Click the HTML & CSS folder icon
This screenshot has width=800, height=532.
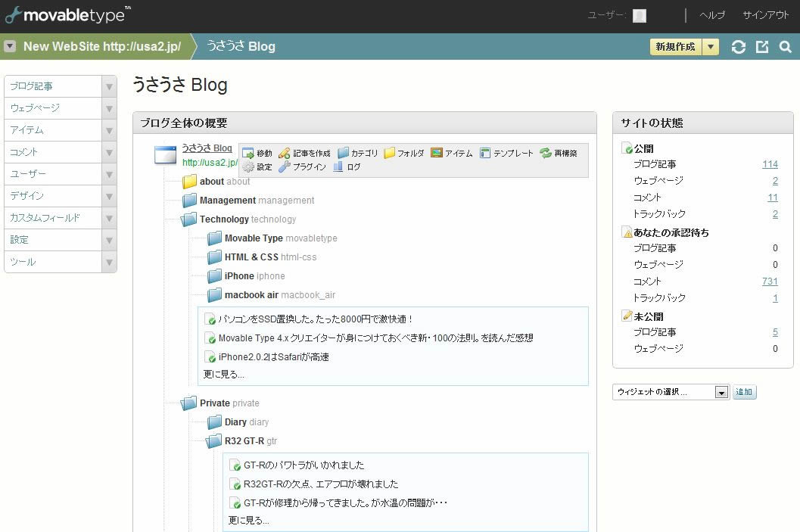214,257
